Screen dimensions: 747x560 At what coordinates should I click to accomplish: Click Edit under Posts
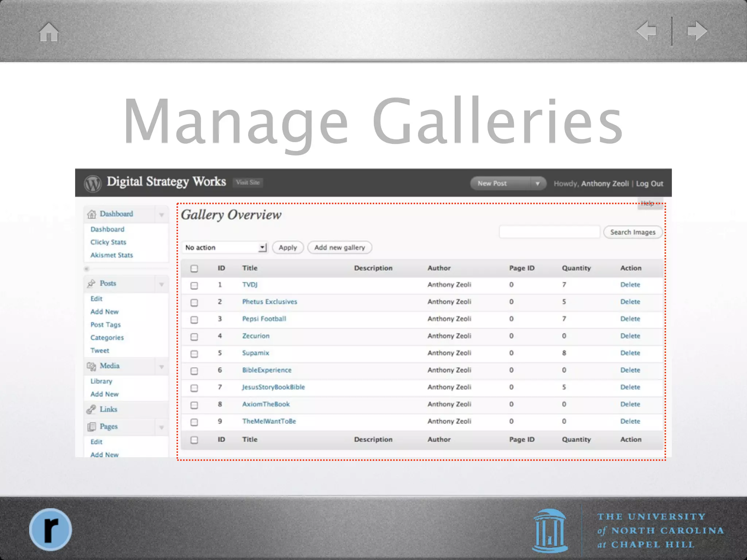tap(96, 299)
